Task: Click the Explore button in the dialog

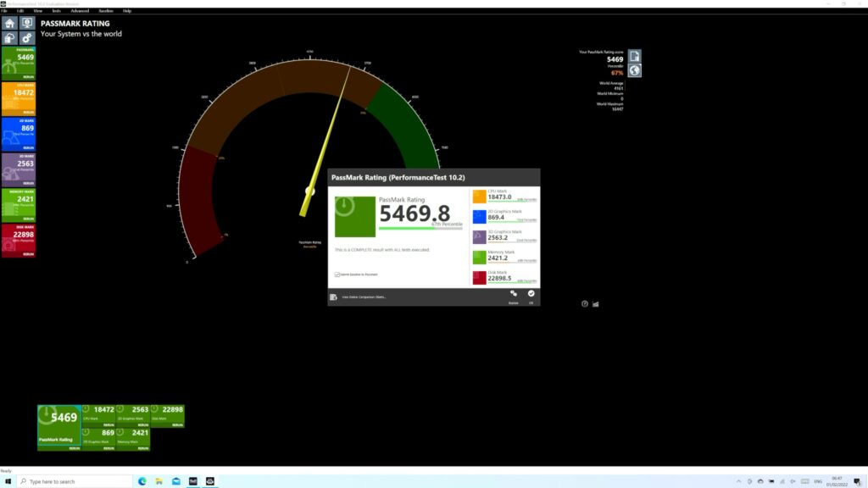Action: click(514, 296)
